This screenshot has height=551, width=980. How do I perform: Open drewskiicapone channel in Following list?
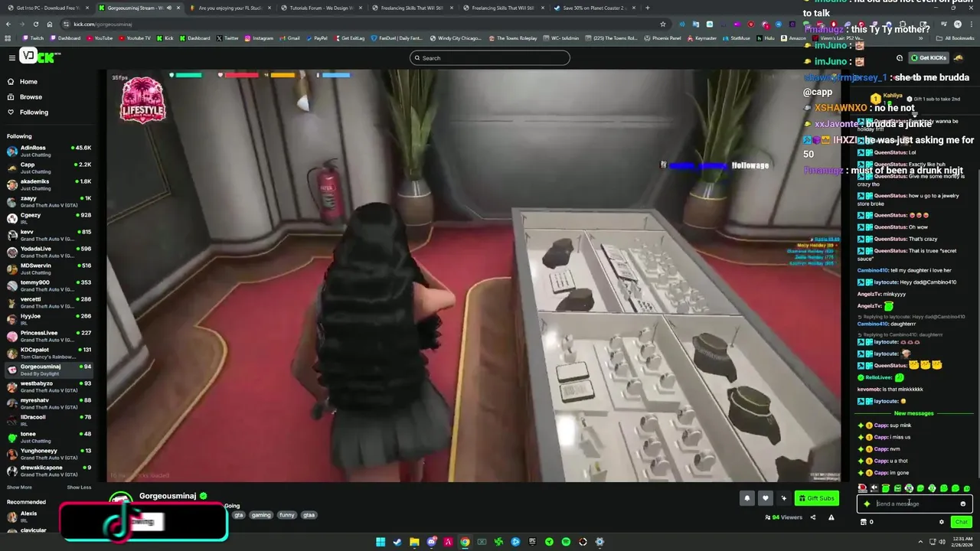tap(49, 471)
